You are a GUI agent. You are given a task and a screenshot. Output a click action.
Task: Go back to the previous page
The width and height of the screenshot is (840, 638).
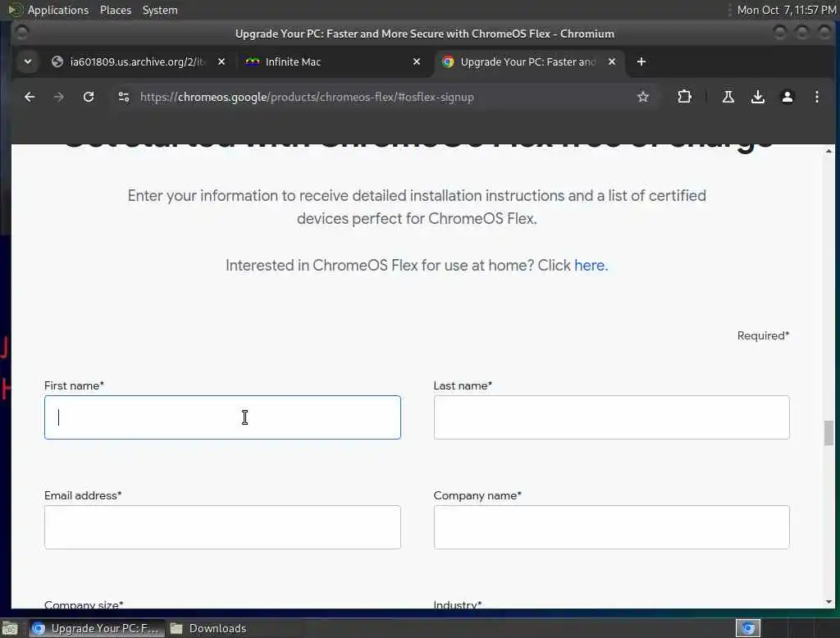[x=30, y=97]
